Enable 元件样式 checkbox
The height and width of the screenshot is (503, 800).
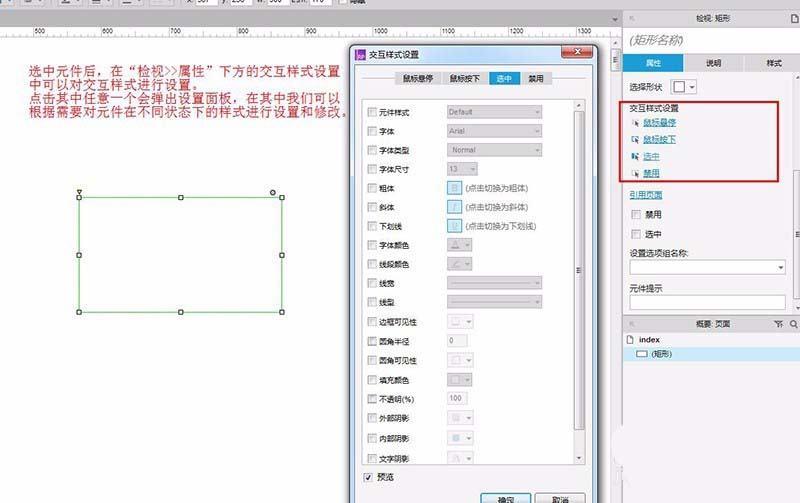pos(372,112)
